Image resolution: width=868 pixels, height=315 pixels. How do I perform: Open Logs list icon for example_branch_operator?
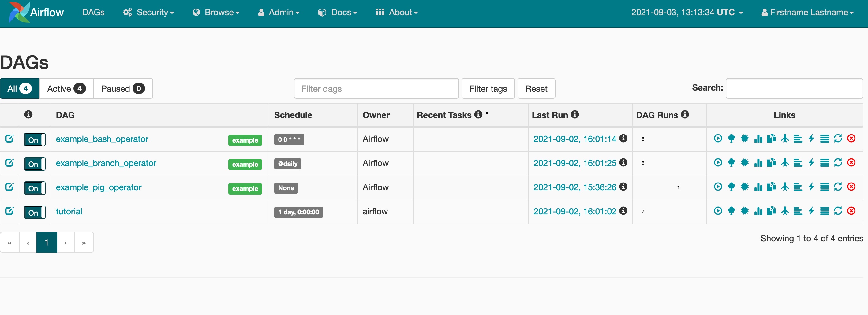(x=825, y=163)
